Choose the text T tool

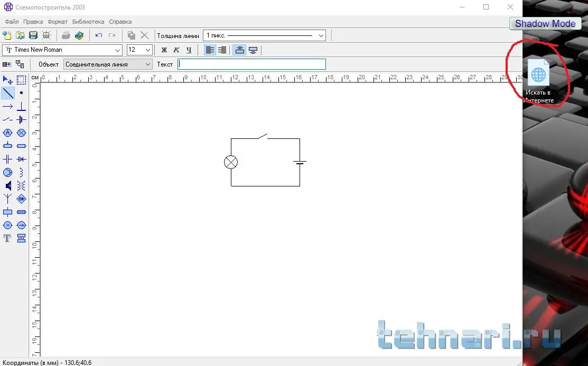coord(7,239)
